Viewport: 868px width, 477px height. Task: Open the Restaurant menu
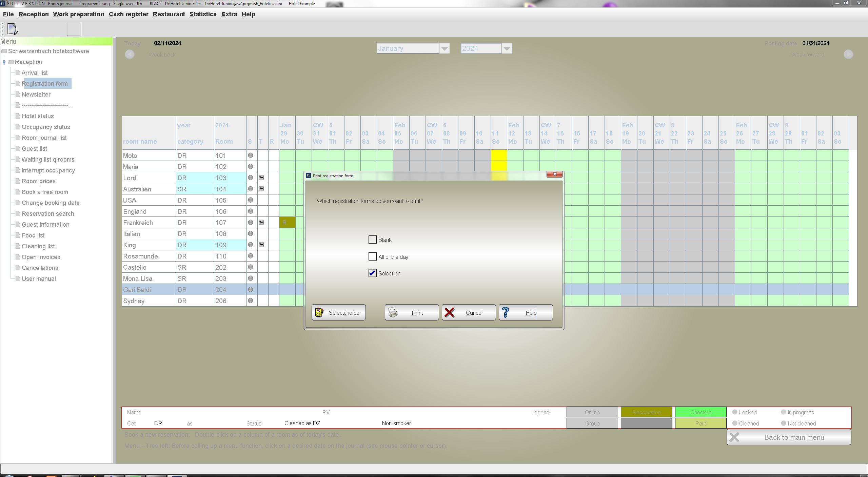click(169, 14)
